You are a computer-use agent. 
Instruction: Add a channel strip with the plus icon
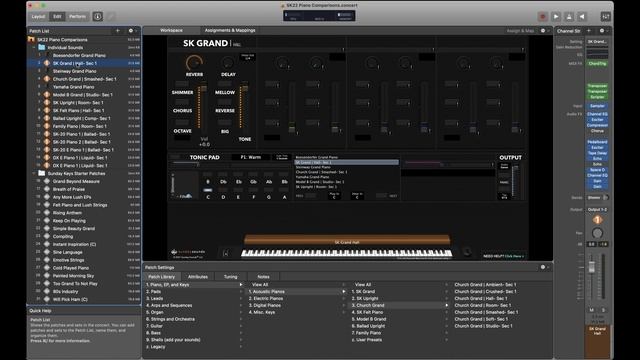589,31
